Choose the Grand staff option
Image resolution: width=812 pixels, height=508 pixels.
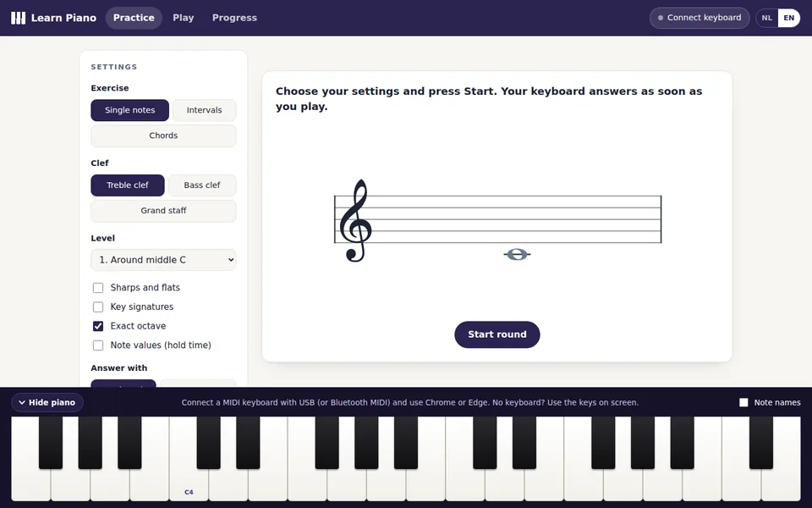pos(163,211)
